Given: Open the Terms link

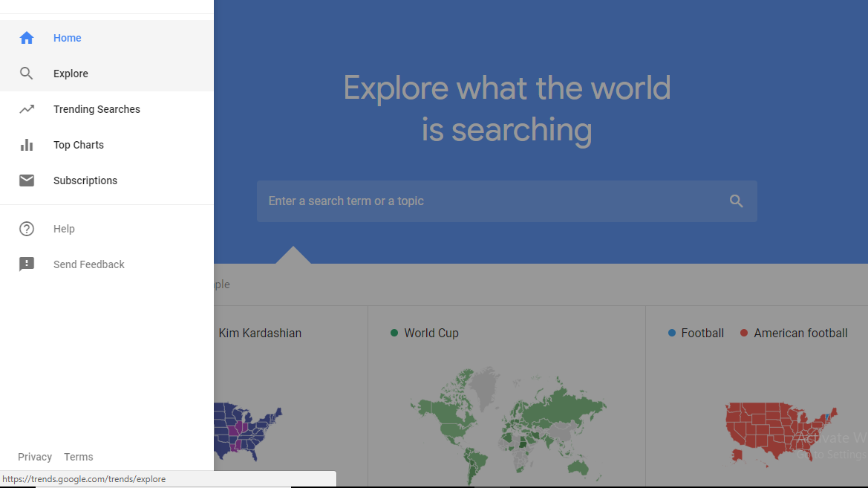Looking at the screenshot, I should click(x=79, y=457).
